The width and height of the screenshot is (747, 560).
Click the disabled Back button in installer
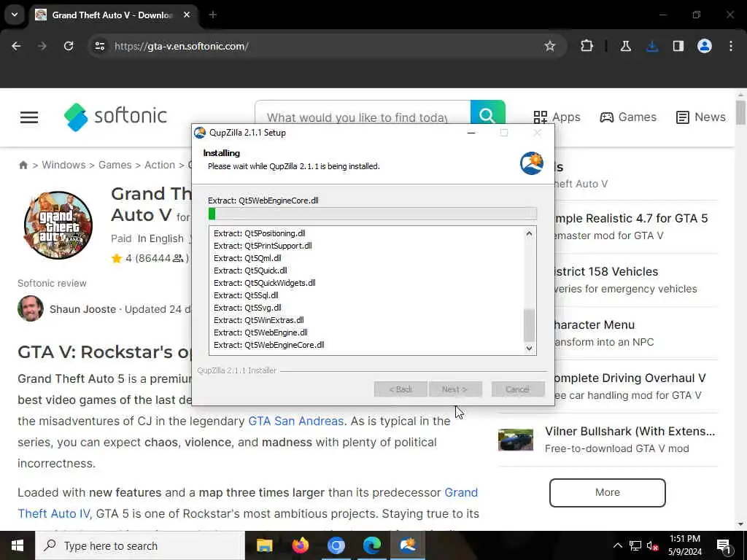[400, 389]
